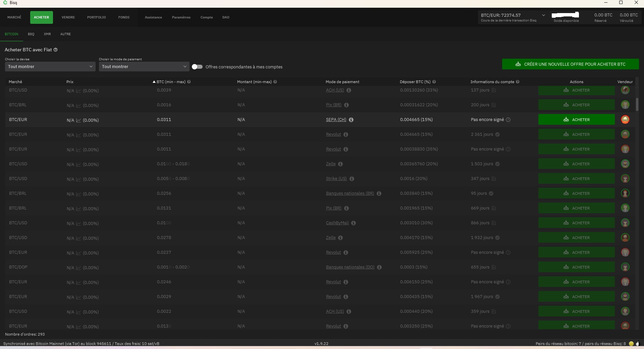This screenshot has width=644, height=349.
Task: Click info icon next to SEPA (CH)
Action: pyautogui.click(x=351, y=120)
